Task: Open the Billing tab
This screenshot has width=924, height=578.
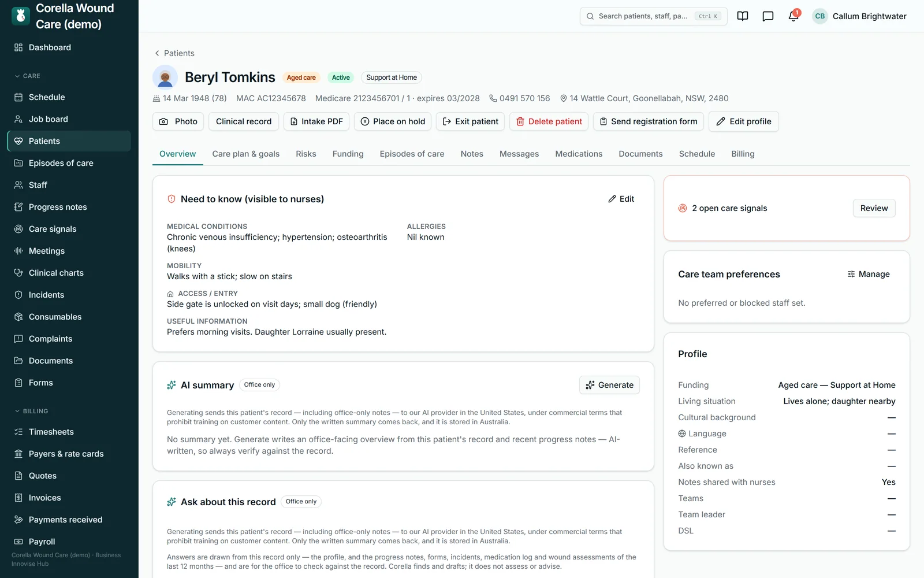Action: (x=743, y=154)
